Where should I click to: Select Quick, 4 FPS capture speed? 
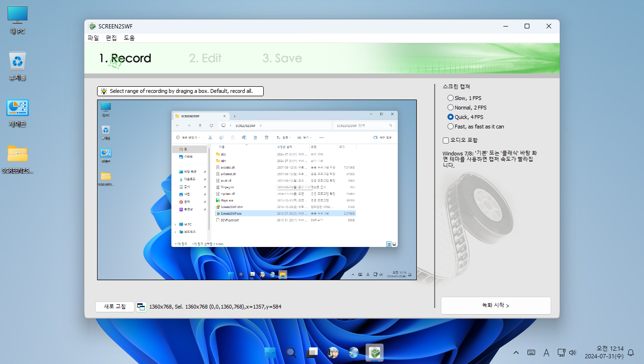[465, 117]
